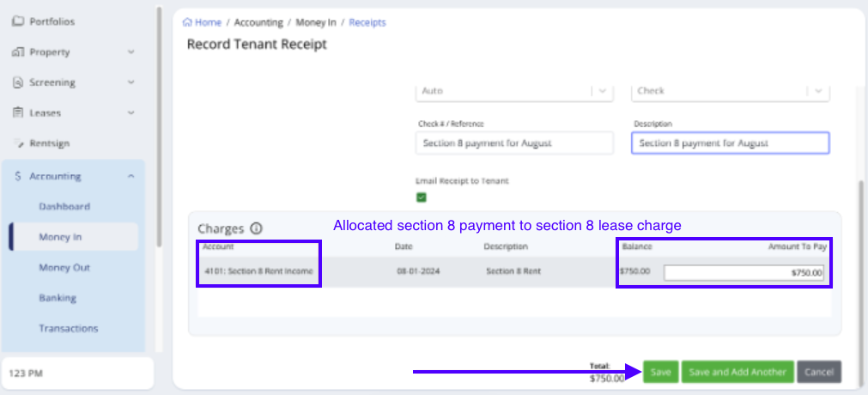Click the Charges info icon

256,228
